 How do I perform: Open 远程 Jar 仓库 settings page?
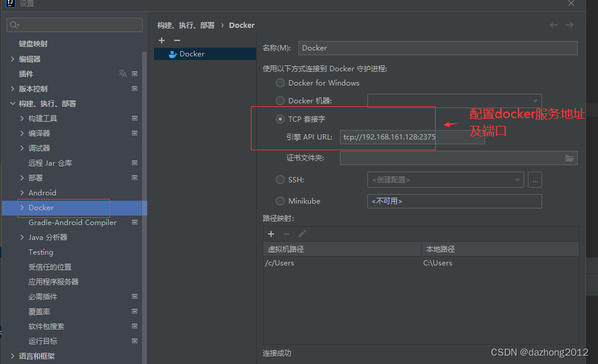pos(50,163)
